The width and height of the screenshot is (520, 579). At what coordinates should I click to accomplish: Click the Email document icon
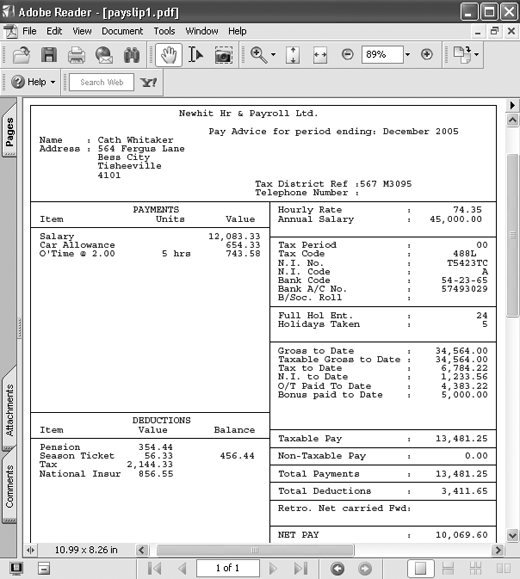pos(104,55)
